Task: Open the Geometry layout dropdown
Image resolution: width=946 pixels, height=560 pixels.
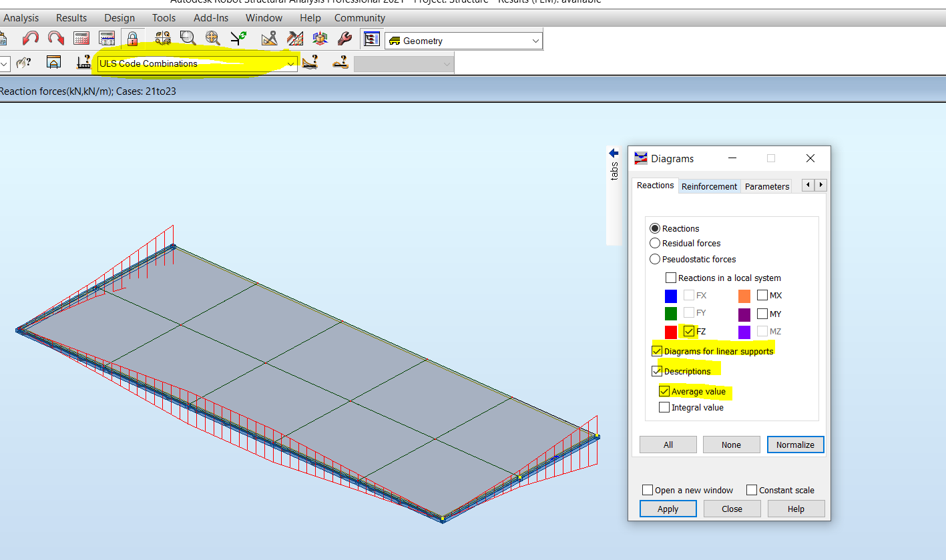Action: tap(536, 40)
